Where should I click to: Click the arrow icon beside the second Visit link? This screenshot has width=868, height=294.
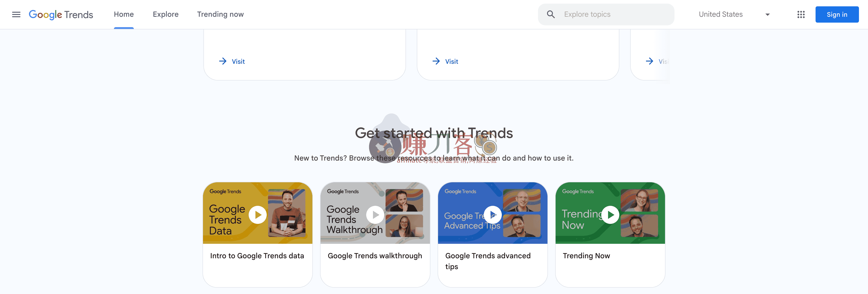(x=436, y=61)
